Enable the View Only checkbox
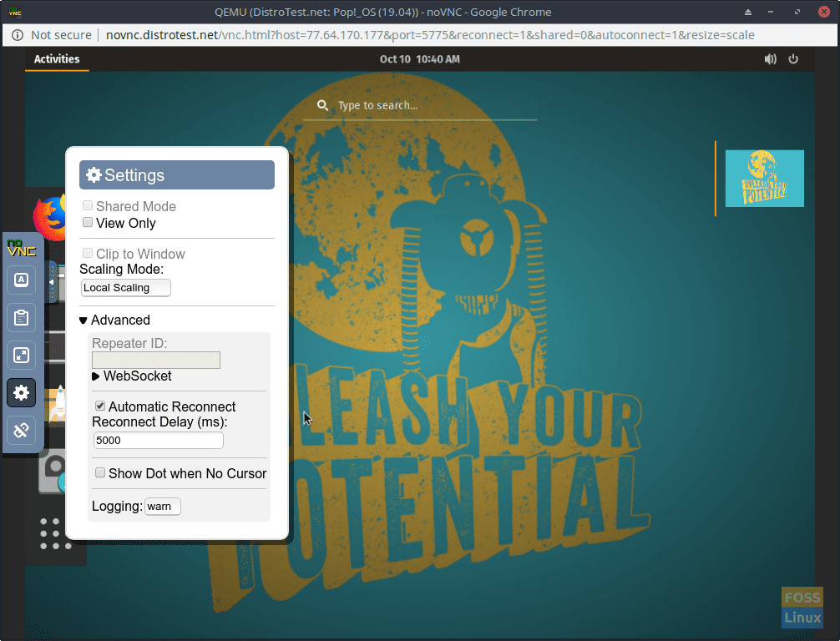This screenshot has width=840, height=641. [88, 222]
